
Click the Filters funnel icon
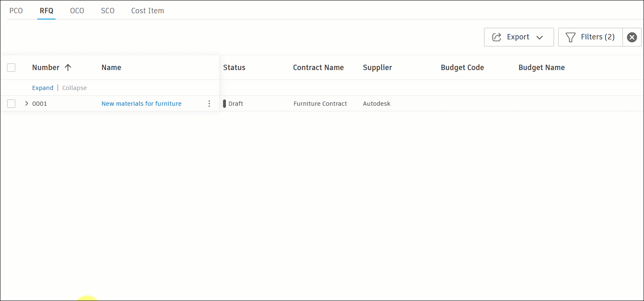pos(571,37)
